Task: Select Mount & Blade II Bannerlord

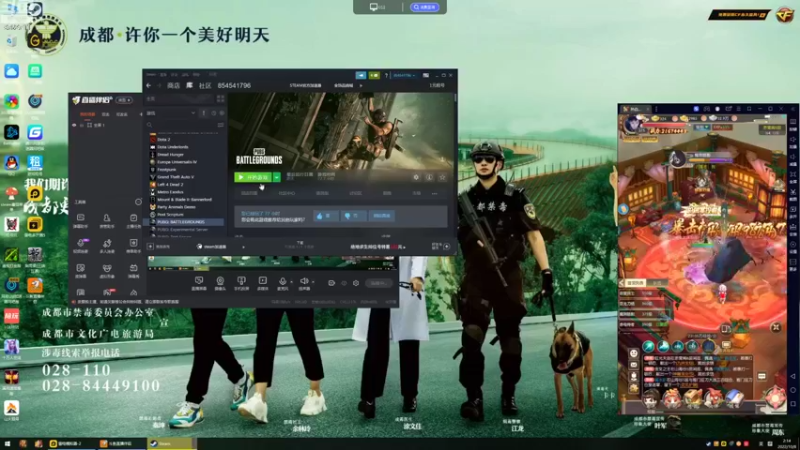Action: tap(186, 199)
